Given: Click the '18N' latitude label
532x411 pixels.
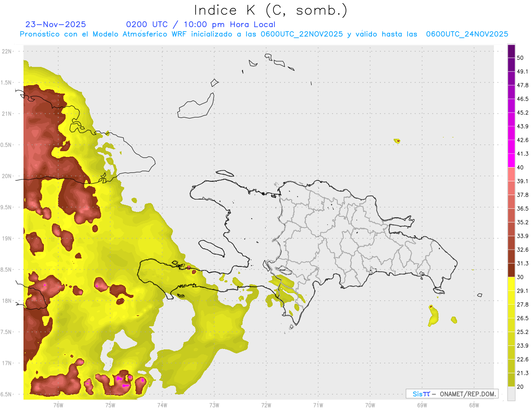Looking at the screenshot, I should 7,301.
